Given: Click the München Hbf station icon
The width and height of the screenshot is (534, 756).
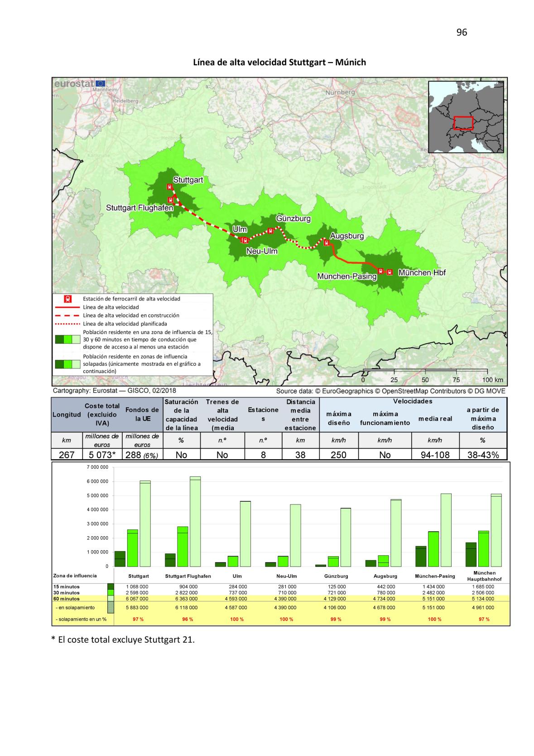Looking at the screenshot, I should point(390,272).
